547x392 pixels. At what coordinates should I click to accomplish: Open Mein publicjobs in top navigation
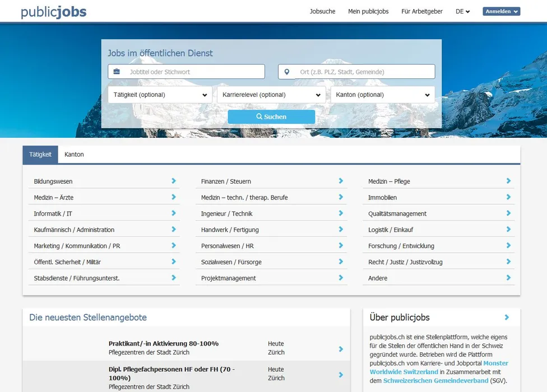[368, 12]
